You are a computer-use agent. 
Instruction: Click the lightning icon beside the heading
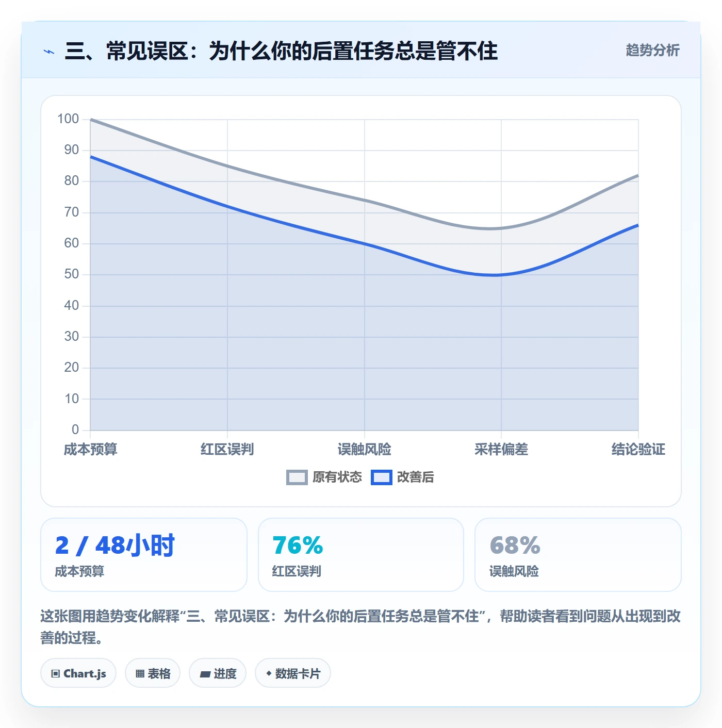click(49, 52)
